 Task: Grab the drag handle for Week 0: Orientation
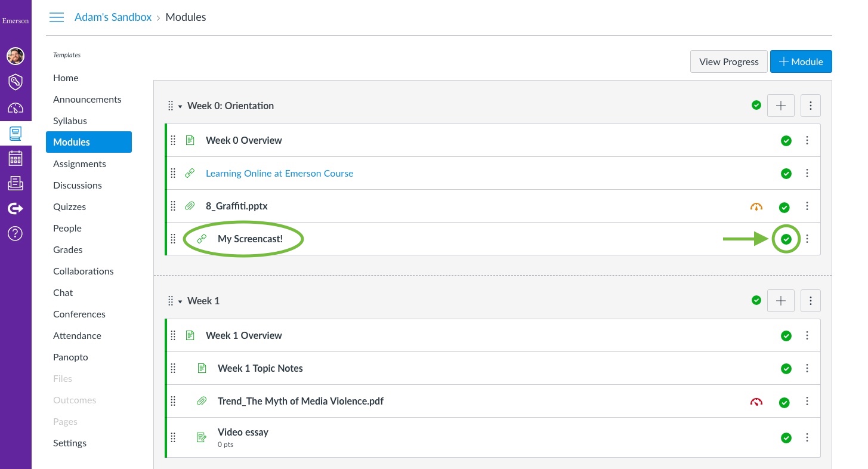point(171,106)
